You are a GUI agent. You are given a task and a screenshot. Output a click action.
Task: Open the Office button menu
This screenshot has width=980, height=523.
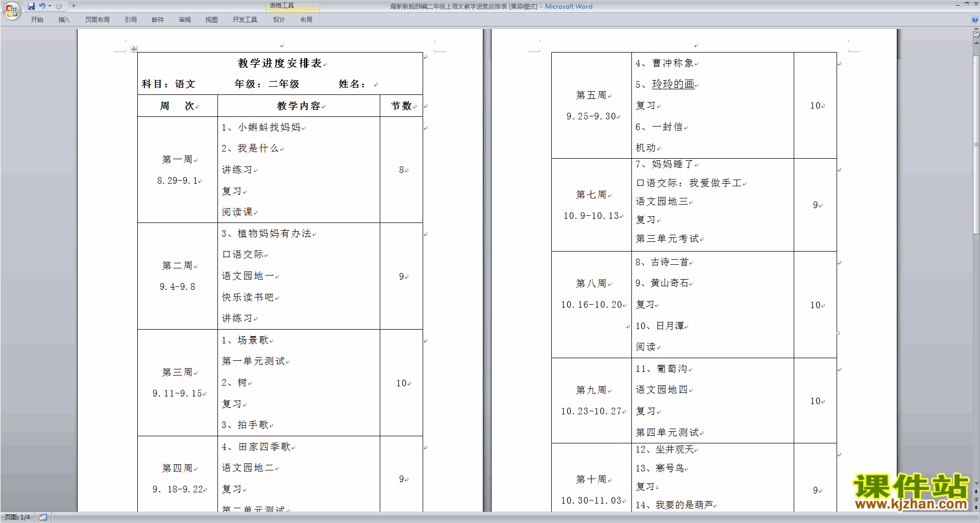click(12, 11)
